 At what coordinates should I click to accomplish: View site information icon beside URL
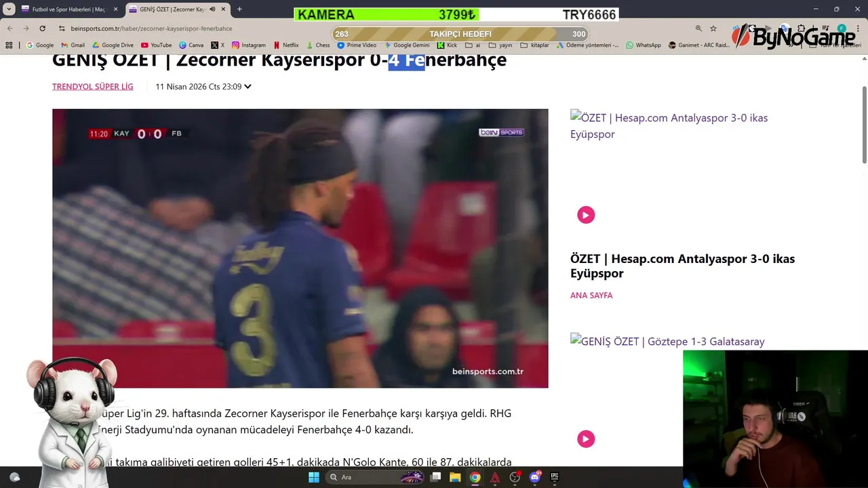pyautogui.click(x=62, y=28)
